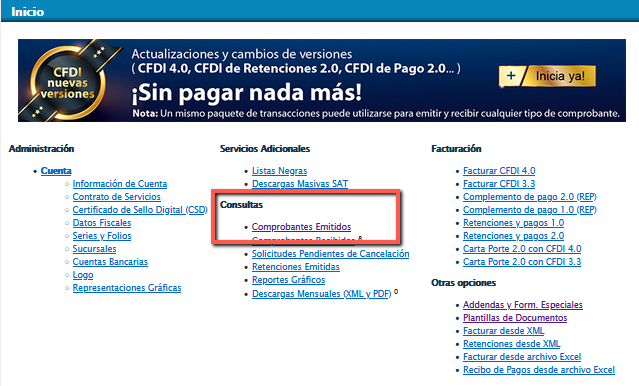Open Retenciones y pagos 1.0

[513, 223]
